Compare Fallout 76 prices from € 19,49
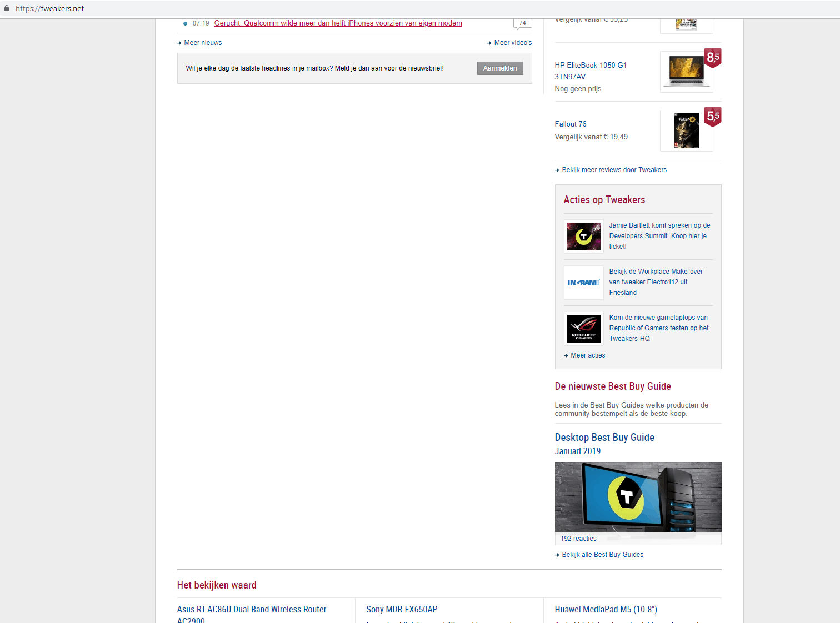This screenshot has height=623, width=840. point(591,137)
